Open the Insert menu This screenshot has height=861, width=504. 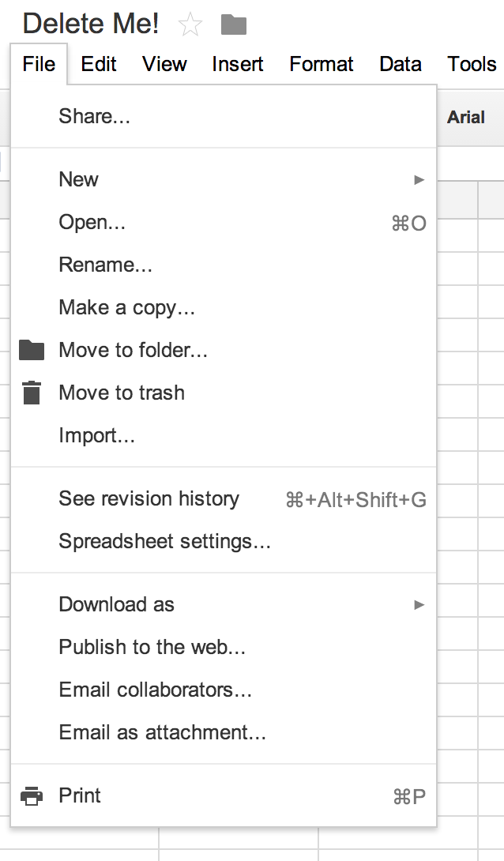pyautogui.click(x=237, y=64)
